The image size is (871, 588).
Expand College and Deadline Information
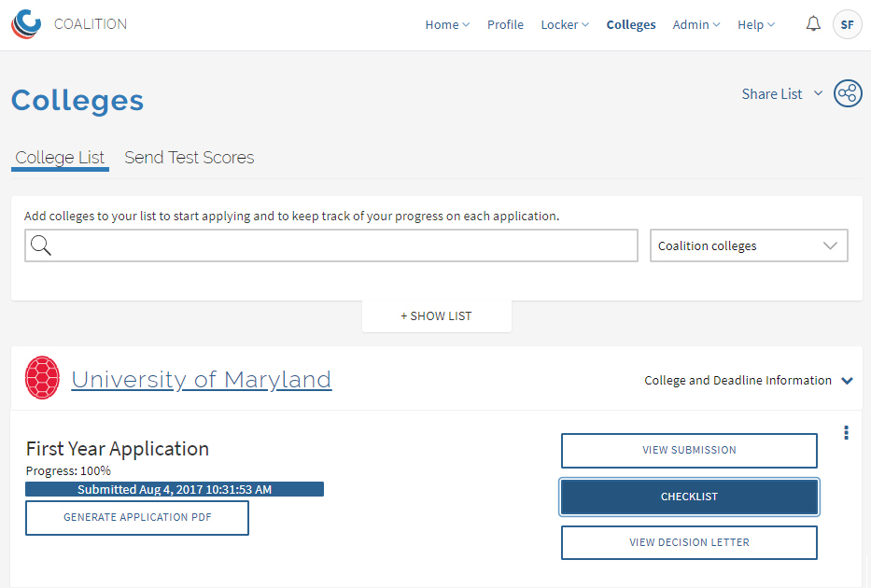point(748,381)
